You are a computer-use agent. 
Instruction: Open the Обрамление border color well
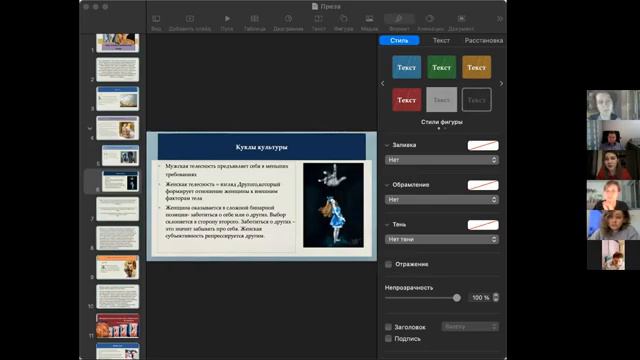point(483,185)
